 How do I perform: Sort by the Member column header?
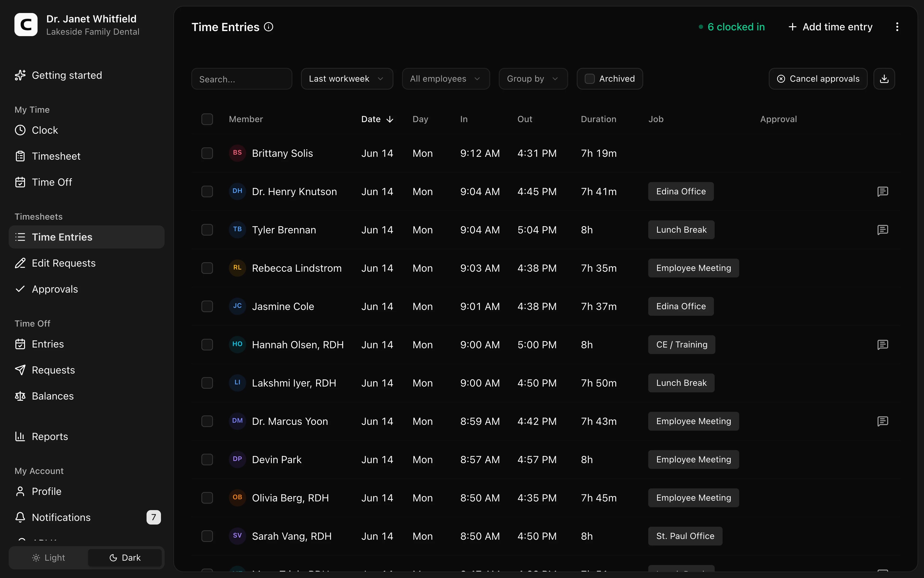click(x=246, y=119)
